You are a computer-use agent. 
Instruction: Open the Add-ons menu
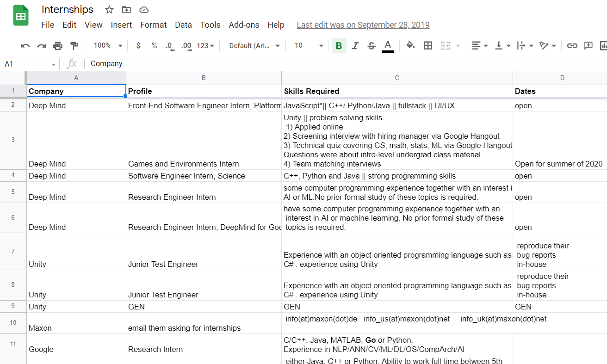pyautogui.click(x=244, y=25)
